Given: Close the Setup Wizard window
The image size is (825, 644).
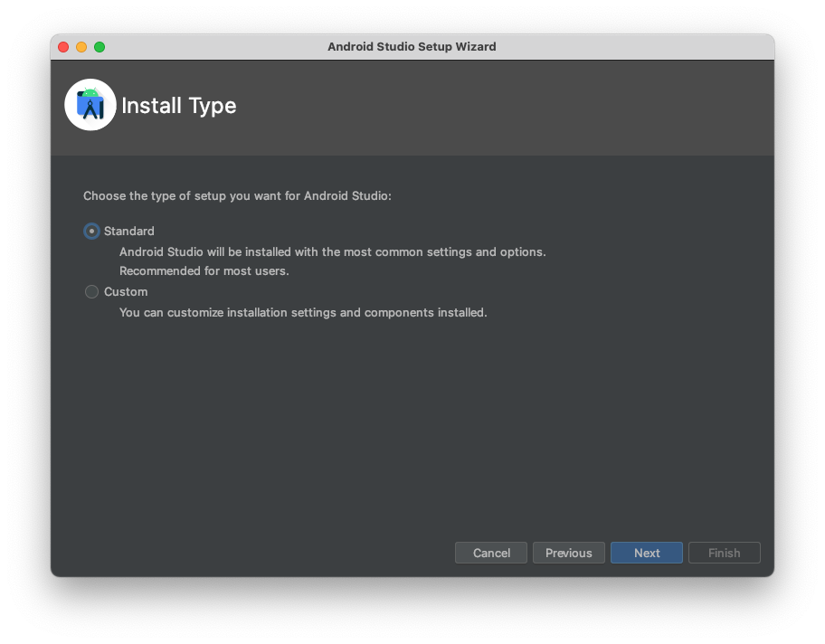Looking at the screenshot, I should pyautogui.click(x=63, y=47).
